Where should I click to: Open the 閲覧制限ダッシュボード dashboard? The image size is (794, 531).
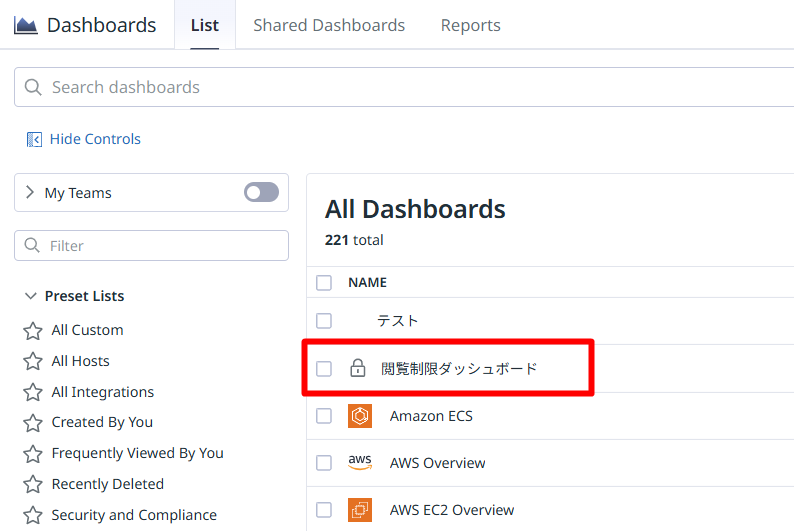point(459,369)
